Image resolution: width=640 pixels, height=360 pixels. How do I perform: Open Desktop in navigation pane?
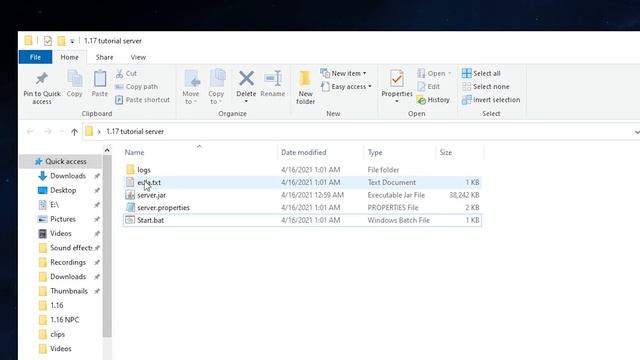(57, 190)
